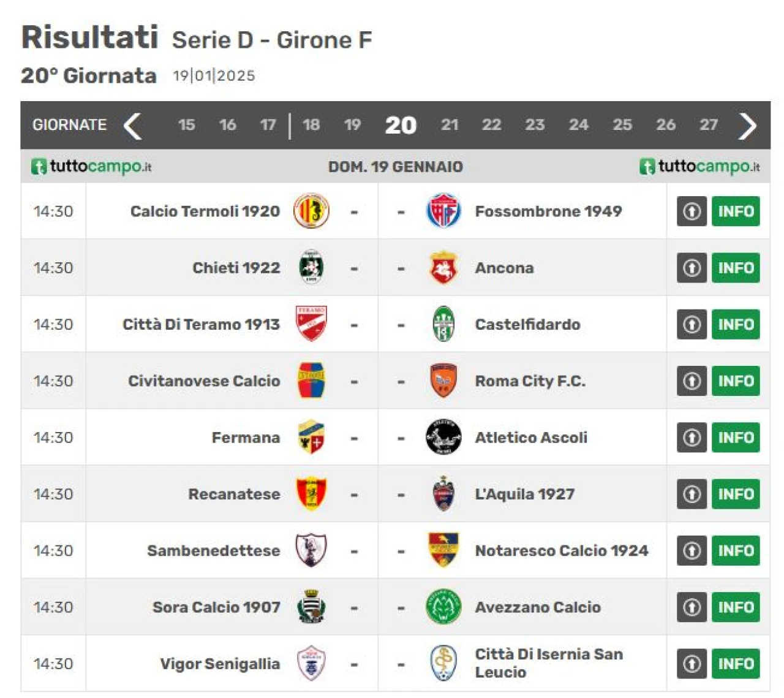
Task: Select giornata 19 in the round bar
Action: pyautogui.click(x=352, y=125)
